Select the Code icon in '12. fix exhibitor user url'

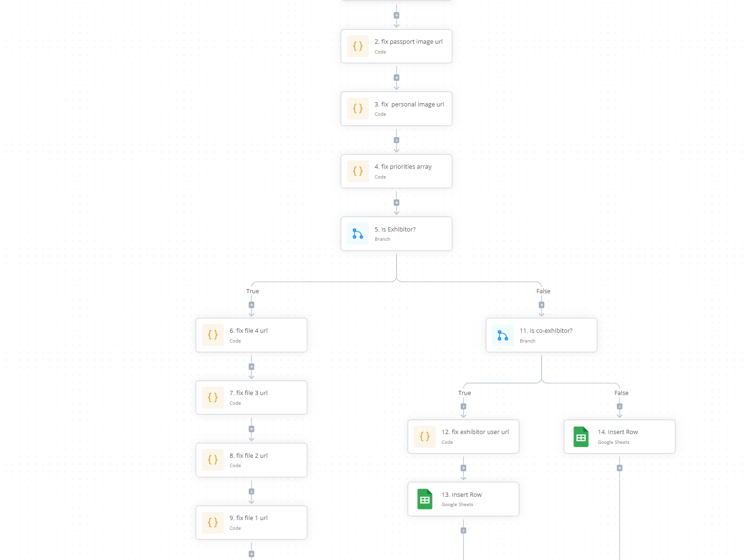pyautogui.click(x=424, y=436)
